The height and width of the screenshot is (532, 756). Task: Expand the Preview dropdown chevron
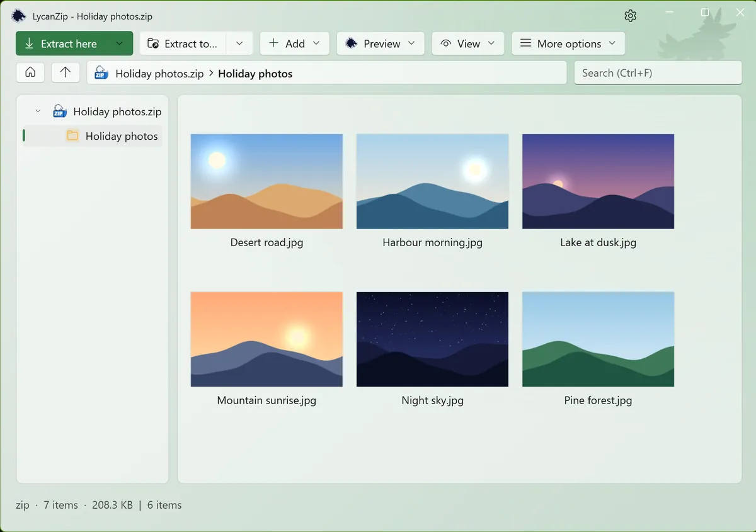(x=411, y=43)
